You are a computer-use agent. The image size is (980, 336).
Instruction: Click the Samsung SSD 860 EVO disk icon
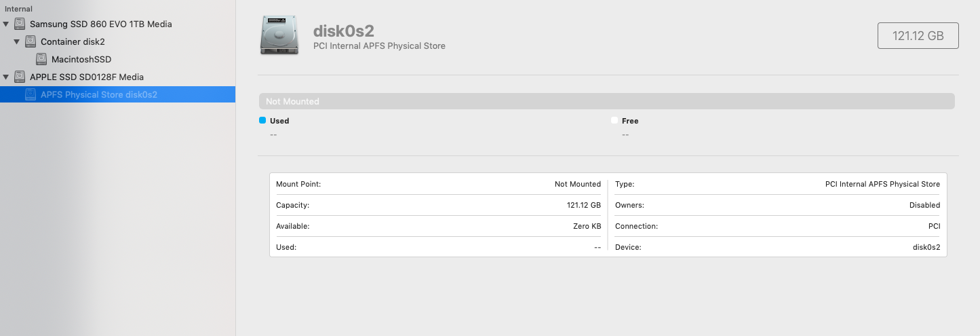pos(20,24)
